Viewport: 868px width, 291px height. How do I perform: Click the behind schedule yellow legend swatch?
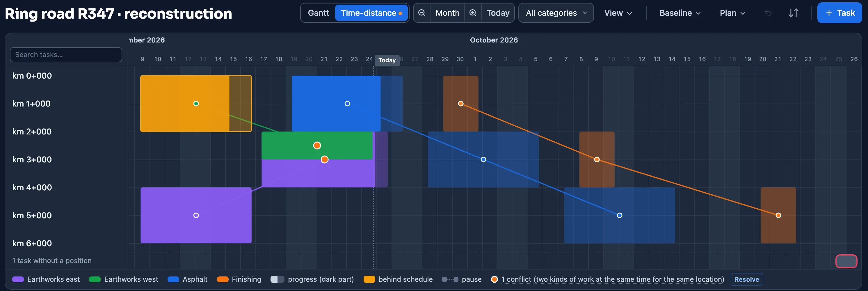[x=369, y=279]
